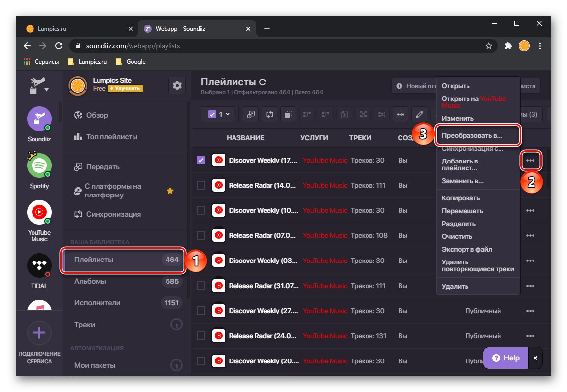Bookmark page with the star icon
This screenshot has width=567, height=392.
pos(489,46)
